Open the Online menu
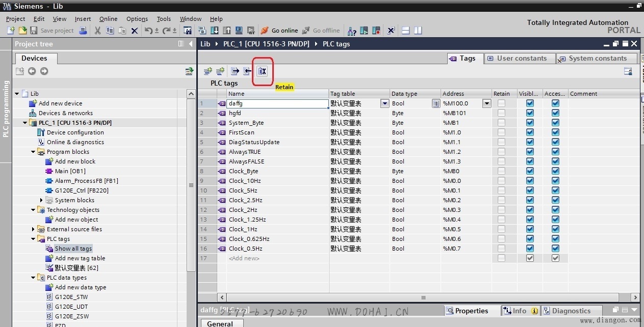This screenshot has width=644, height=327. [x=108, y=19]
